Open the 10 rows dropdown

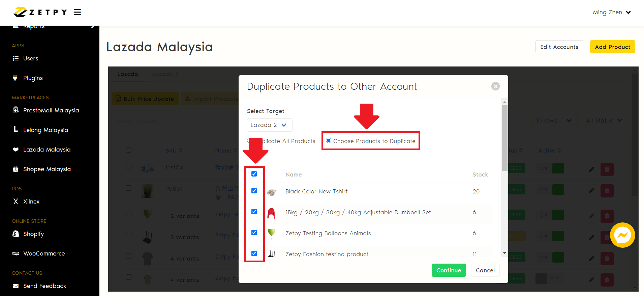point(553,120)
